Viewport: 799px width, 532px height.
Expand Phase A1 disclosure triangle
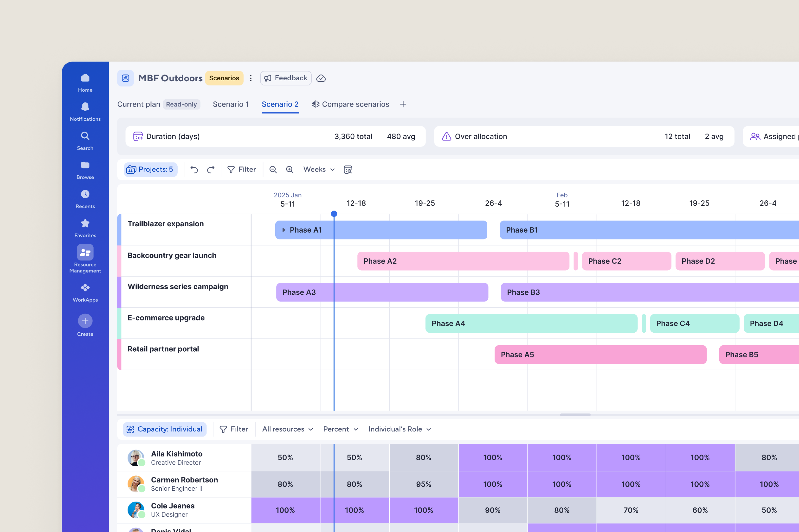[x=284, y=230]
